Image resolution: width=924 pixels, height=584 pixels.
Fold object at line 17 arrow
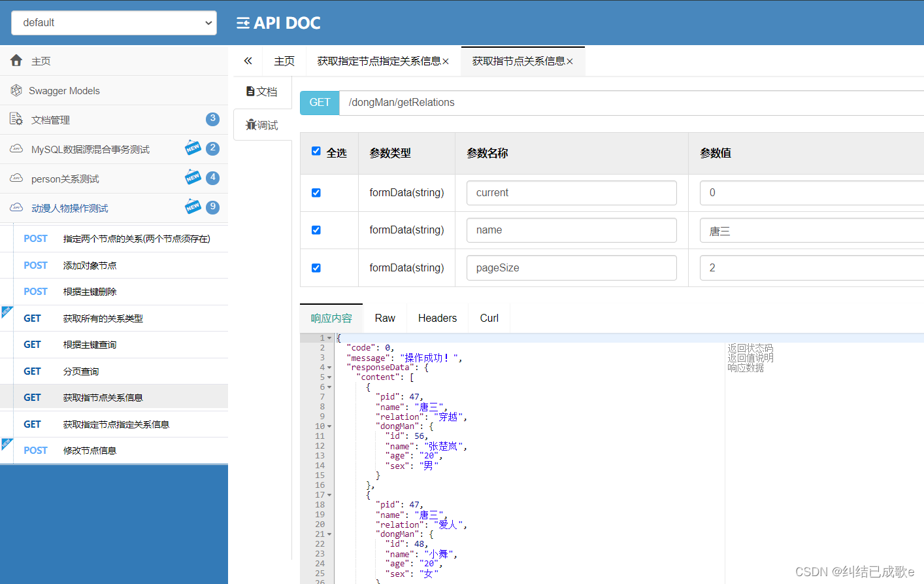(329, 495)
